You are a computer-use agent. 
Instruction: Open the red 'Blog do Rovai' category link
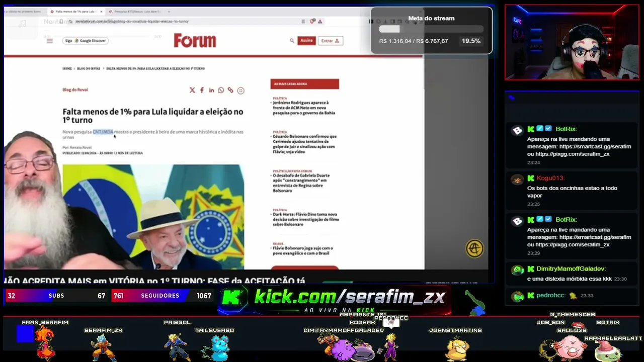(x=75, y=90)
